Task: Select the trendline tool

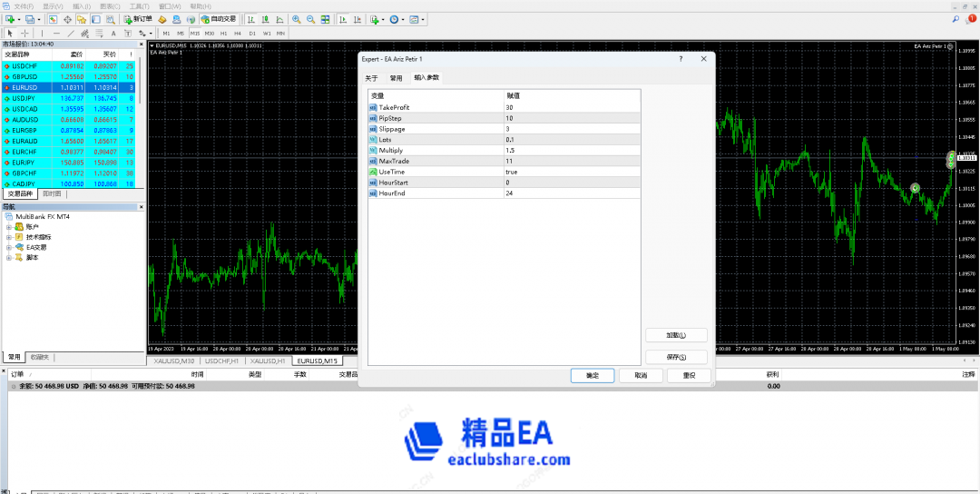Action: tap(71, 33)
